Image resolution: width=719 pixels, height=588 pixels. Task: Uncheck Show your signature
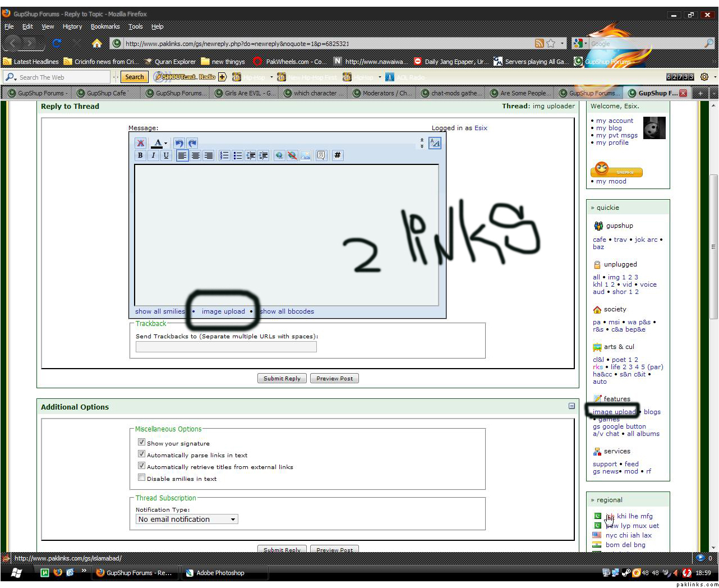point(142,442)
